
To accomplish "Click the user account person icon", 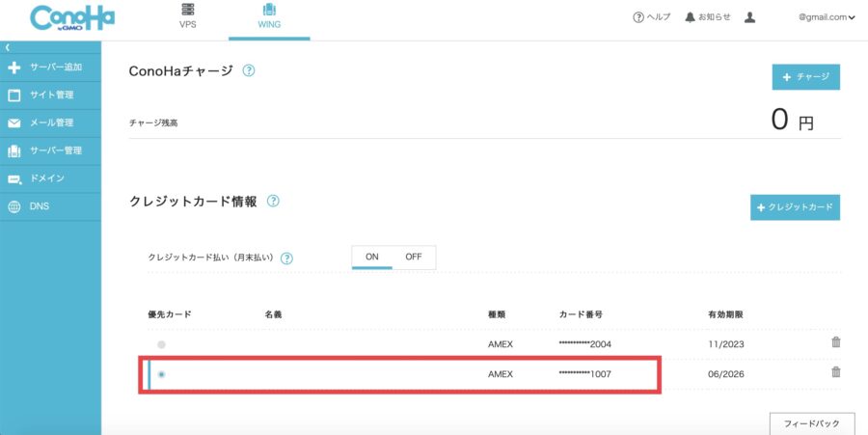I will coord(749,17).
